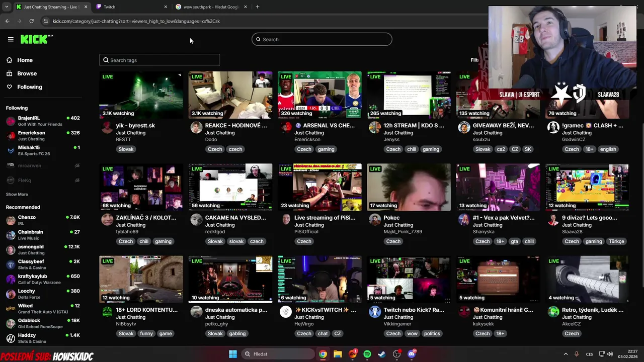Close the Just Chatting Streaming tab
Viewport: 644px width, 362px height.
tap(86, 7)
